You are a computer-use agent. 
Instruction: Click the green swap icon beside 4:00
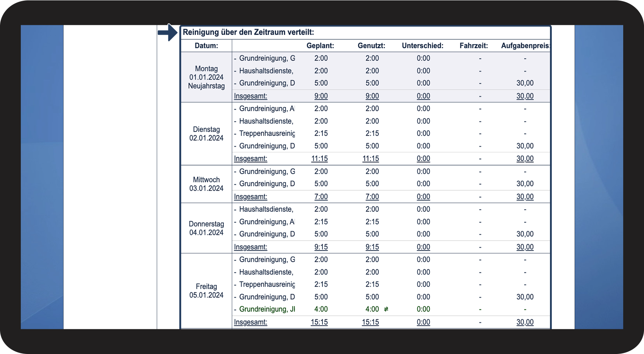click(386, 309)
